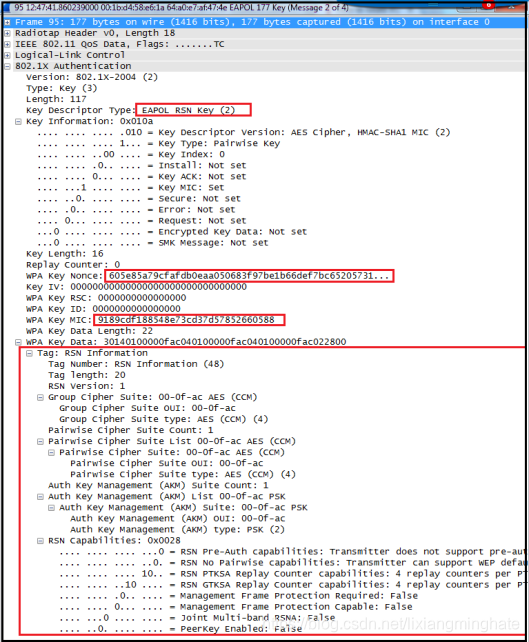The height and width of the screenshot is (642, 529).
Task: Collapse the Group Cipher Suite node
Action: coord(40,397)
